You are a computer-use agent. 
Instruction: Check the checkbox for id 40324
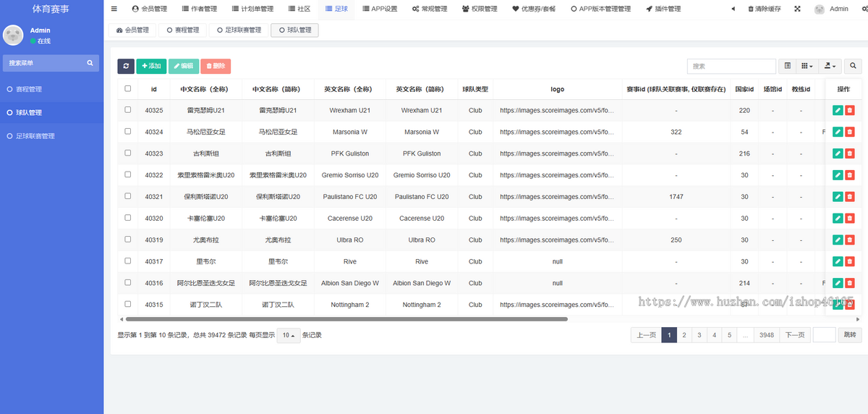coord(128,131)
